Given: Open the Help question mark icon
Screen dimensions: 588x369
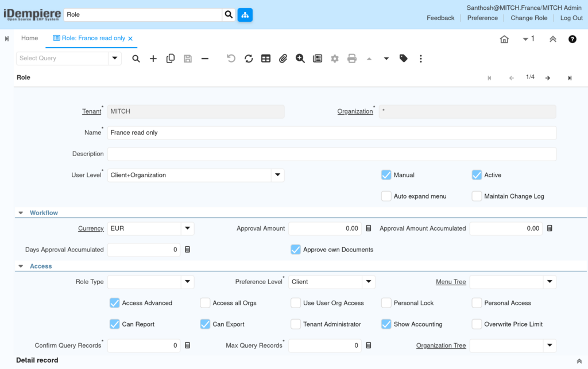Looking at the screenshot, I should pos(572,39).
